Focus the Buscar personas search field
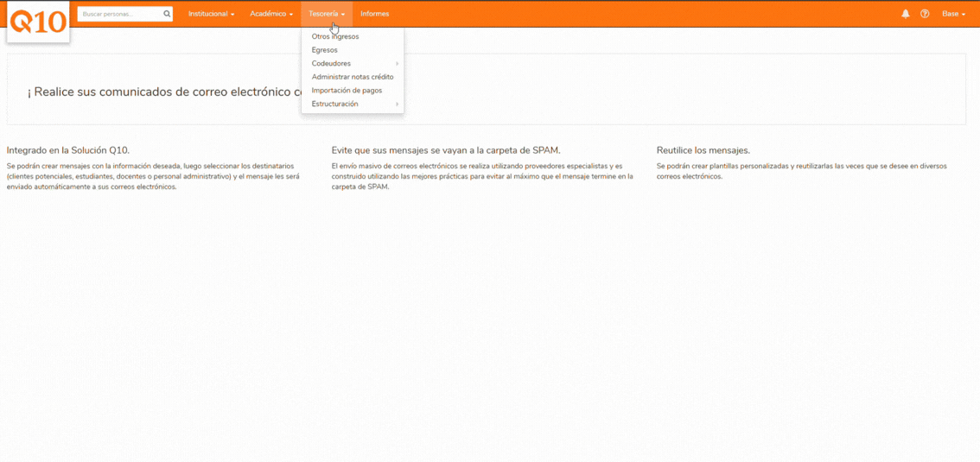 (x=125, y=14)
